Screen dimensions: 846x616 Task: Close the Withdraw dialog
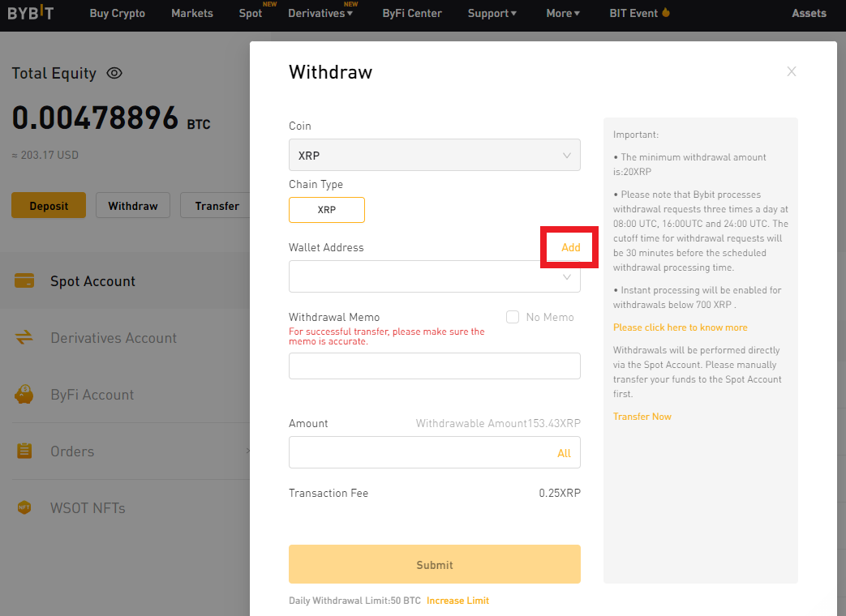pyautogui.click(x=792, y=71)
